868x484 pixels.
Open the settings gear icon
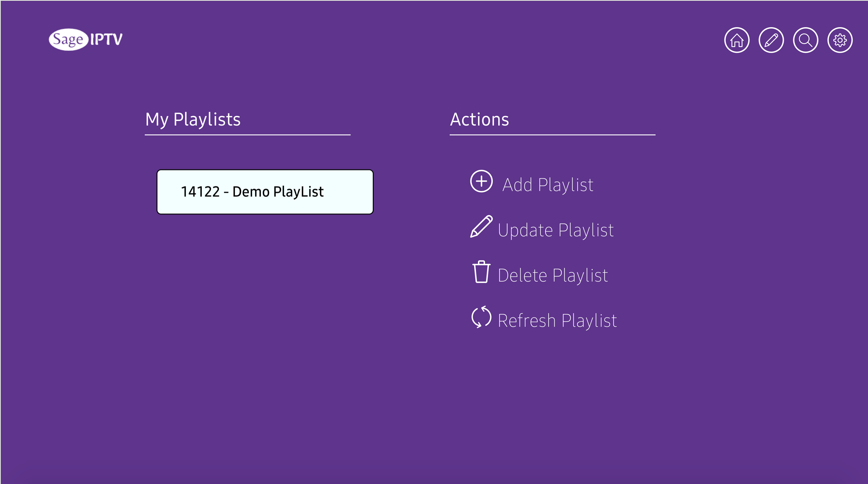(x=840, y=40)
